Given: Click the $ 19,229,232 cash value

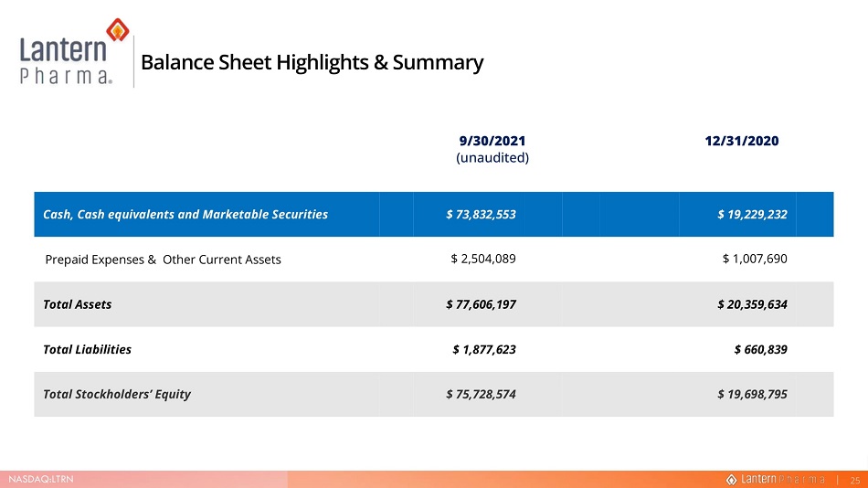Looking at the screenshot, I should 752,215.
